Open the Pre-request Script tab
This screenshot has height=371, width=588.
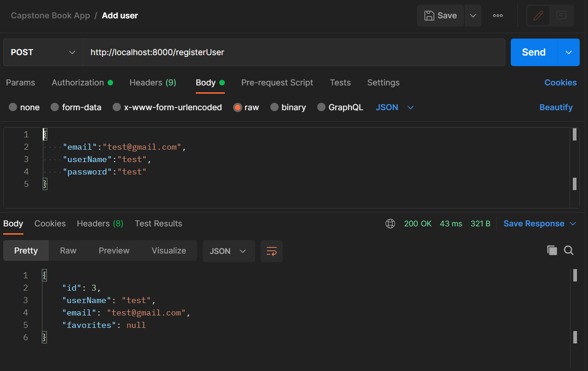[277, 83]
